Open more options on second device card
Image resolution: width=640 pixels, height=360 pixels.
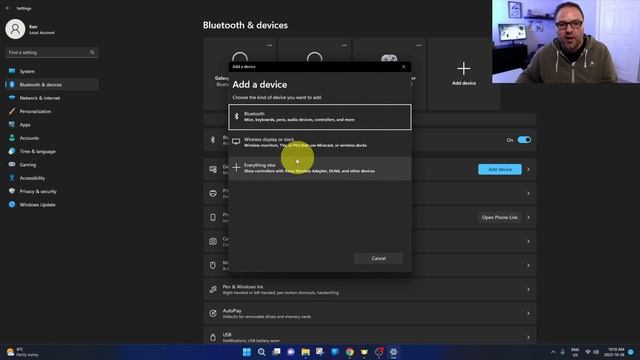pos(344,45)
